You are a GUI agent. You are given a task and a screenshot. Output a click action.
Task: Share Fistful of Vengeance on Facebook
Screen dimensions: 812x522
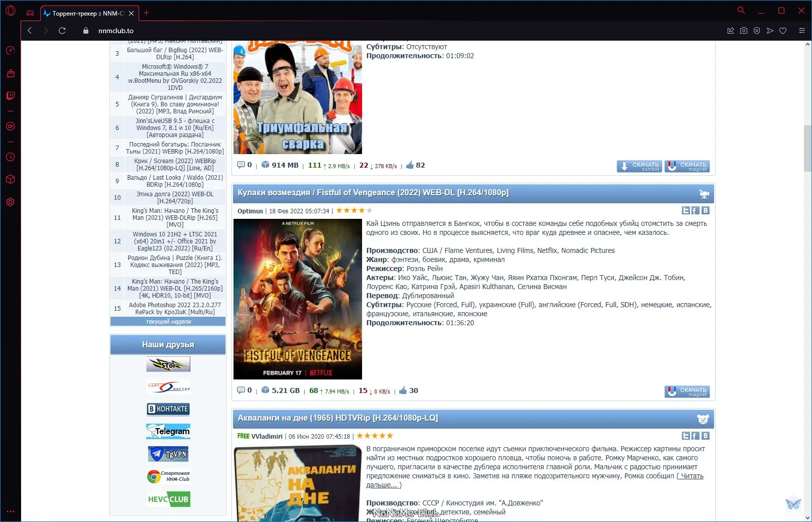pos(695,211)
